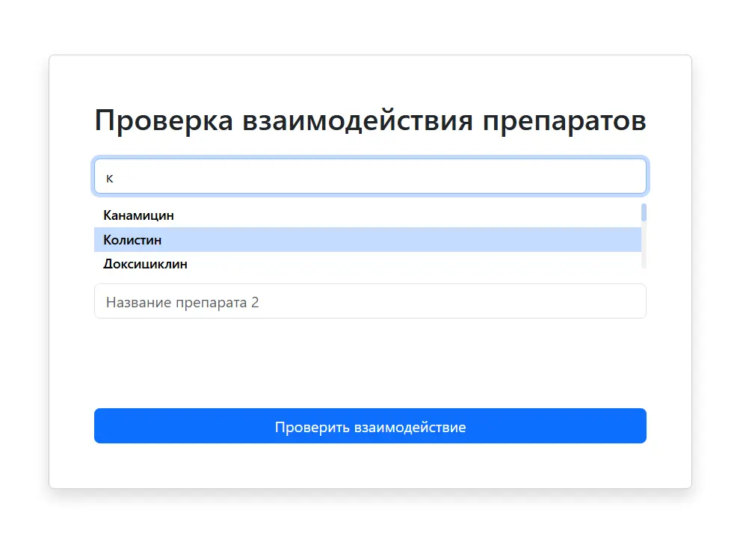Viewport: 740px width, 560px height.
Task: Click the Канамицин menu entry
Action: 139,215
